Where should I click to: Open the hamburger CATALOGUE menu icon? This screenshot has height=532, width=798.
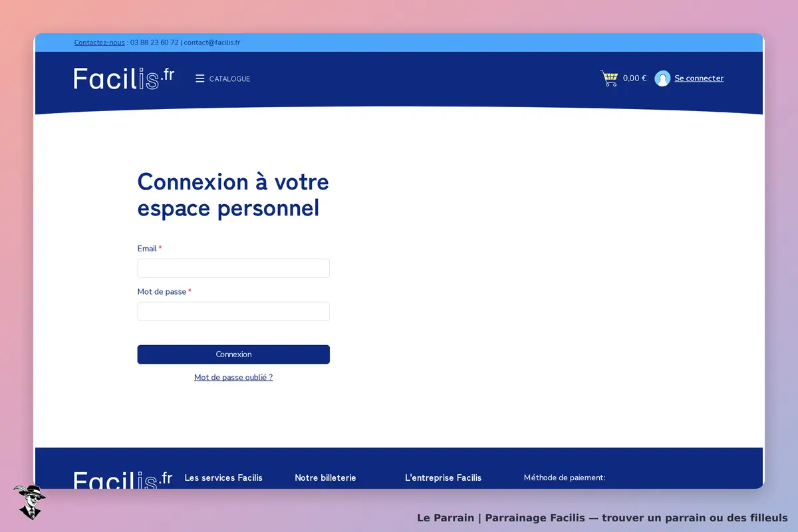point(199,78)
